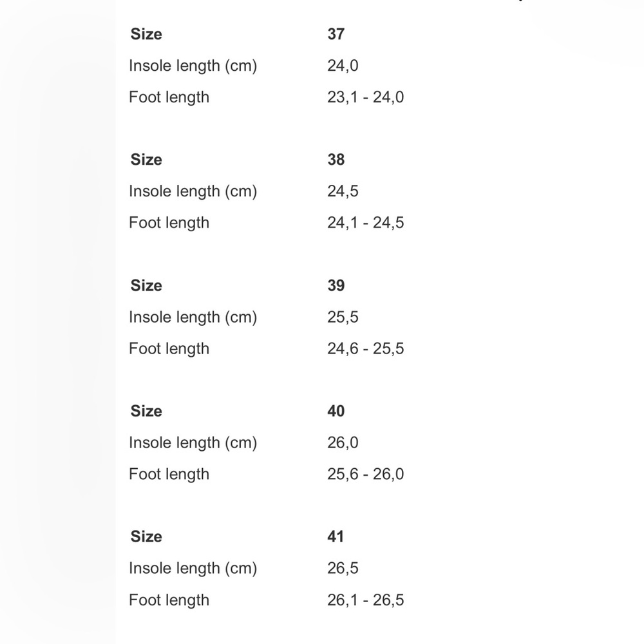Click Insole length (cm) label for size 40

(x=193, y=443)
